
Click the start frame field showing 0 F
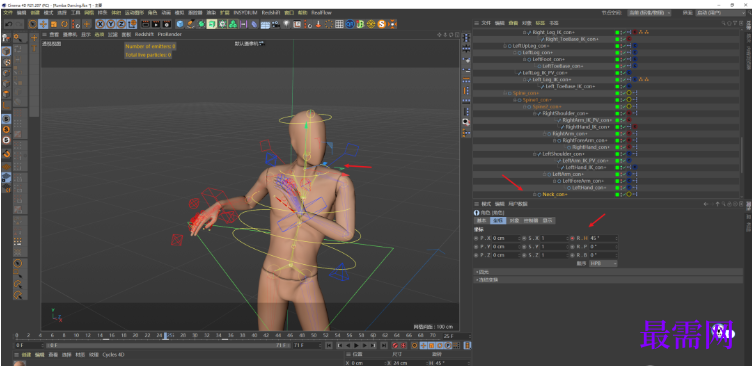(x=30, y=345)
